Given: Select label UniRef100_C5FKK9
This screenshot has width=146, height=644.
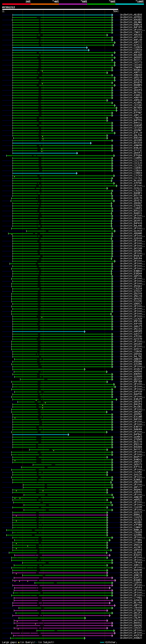Looking at the screenshot, I should [131, 562].
